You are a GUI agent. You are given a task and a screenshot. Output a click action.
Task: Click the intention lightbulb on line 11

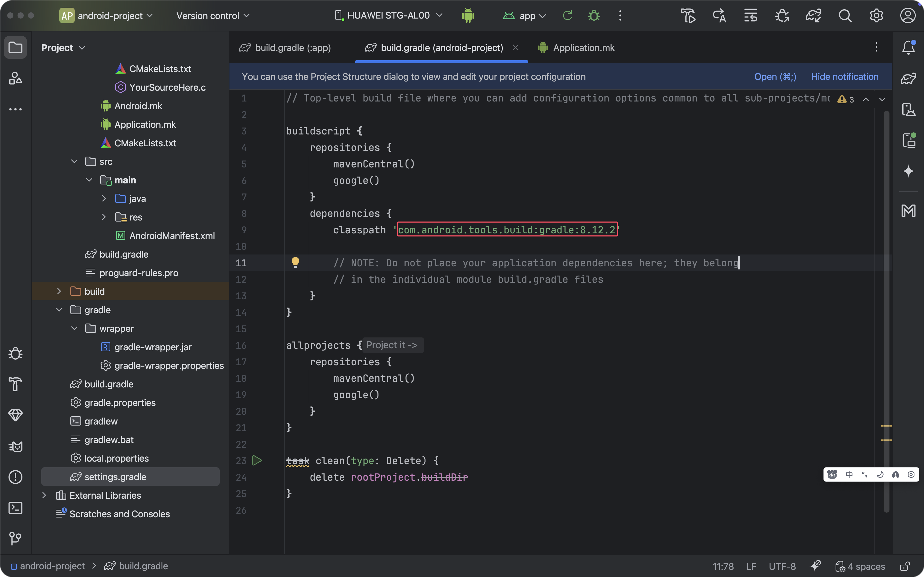(295, 262)
